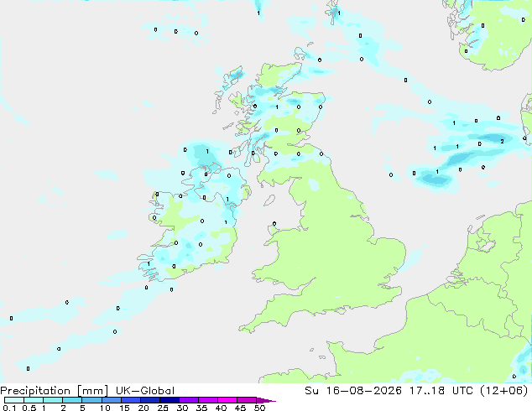The height and width of the screenshot is (411, 532).
Task: Click the date "16-08-2026" text
Action: (x=363, y=391)
